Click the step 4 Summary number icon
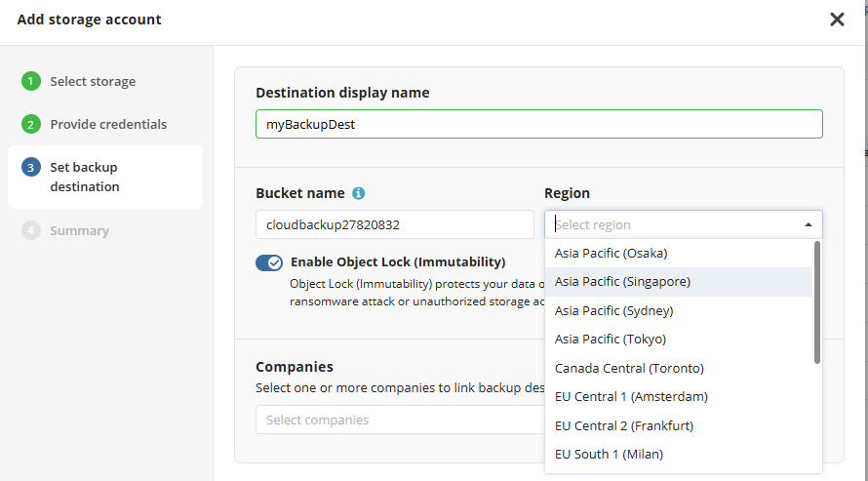The width and height of the screenshot is (868, 481). coord(31,231)
